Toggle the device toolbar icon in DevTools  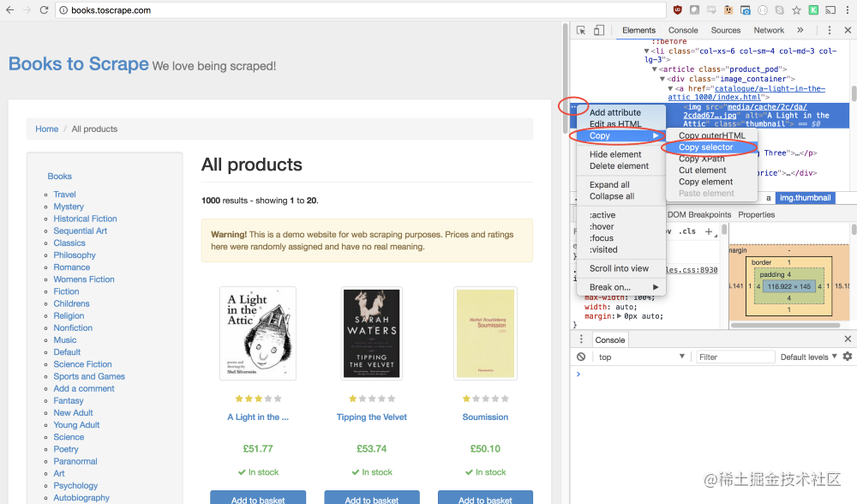pos(599,30)
